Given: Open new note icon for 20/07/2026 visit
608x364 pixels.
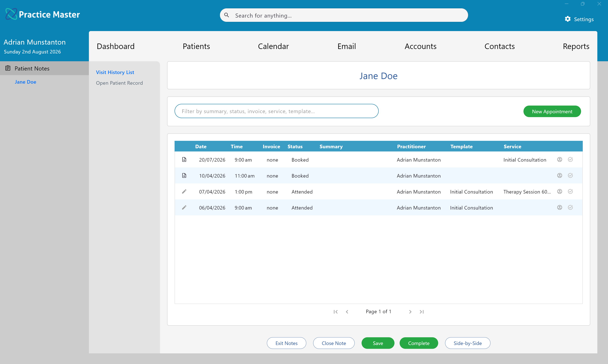Looking at the screenshot, I should [184, 160].
